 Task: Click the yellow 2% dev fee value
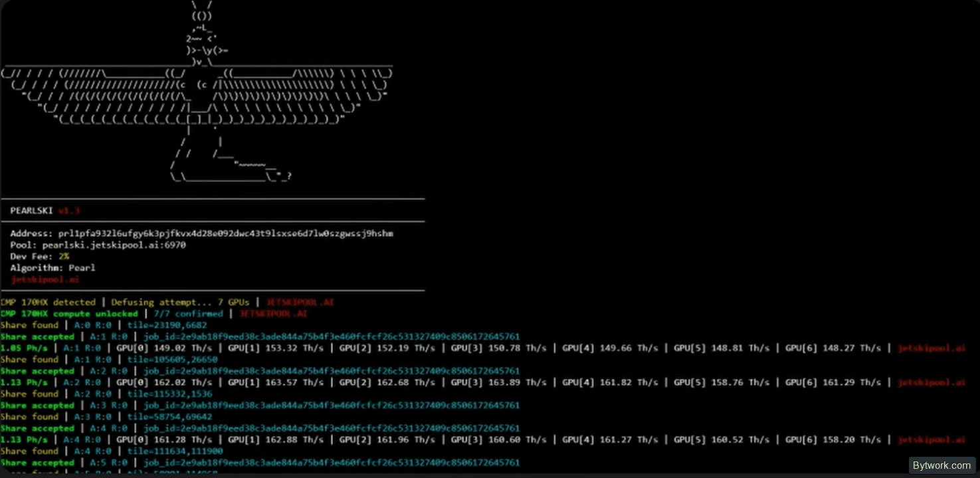tap(63, 256)
